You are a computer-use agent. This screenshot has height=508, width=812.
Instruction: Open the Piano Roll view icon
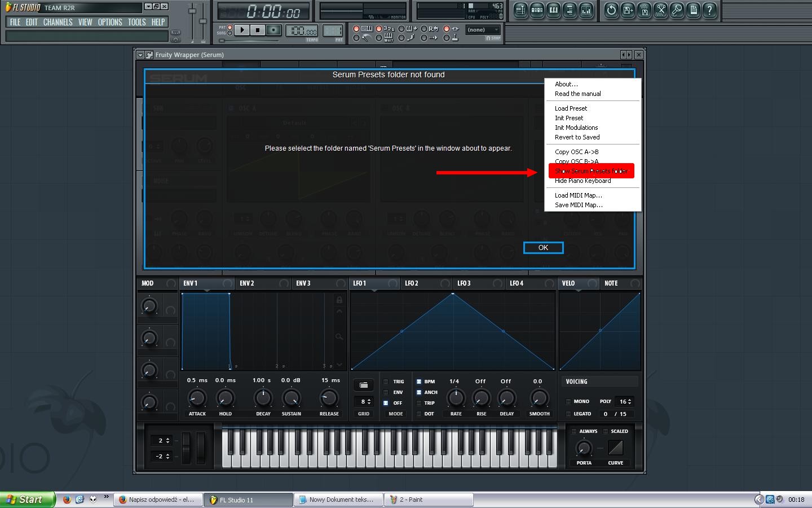click(553, 10)
